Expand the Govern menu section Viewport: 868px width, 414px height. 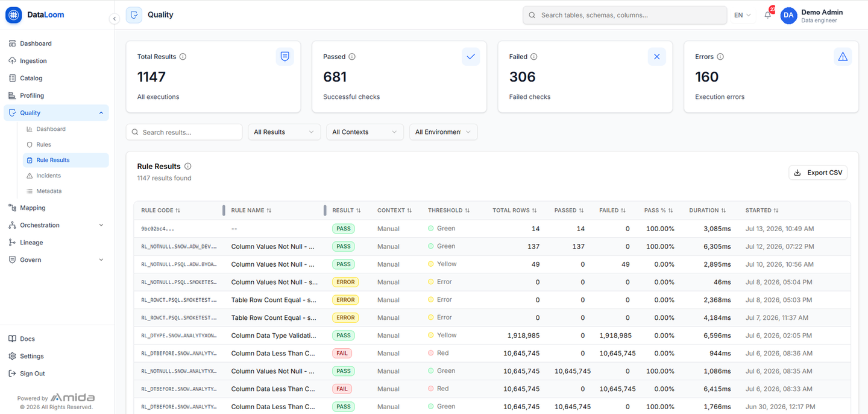101,260
